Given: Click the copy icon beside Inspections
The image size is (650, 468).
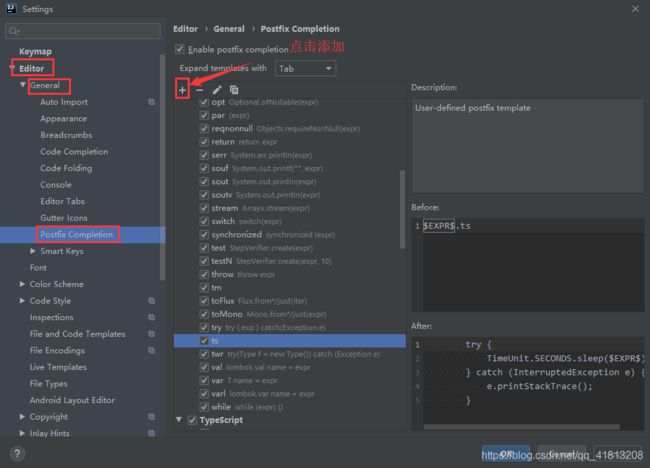Looking at the screenshot, I should tap(152, 317).
